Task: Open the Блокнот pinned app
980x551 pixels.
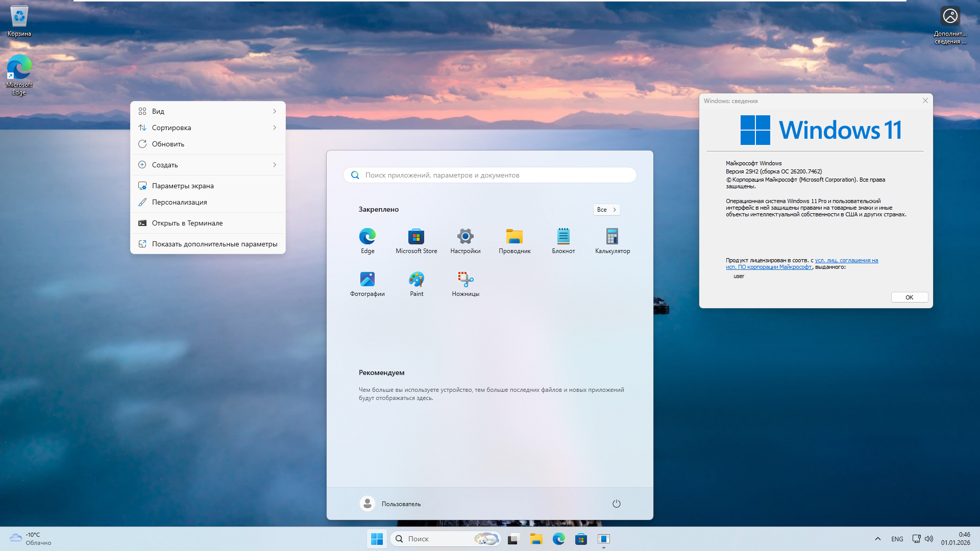Action: coord(563,237)
